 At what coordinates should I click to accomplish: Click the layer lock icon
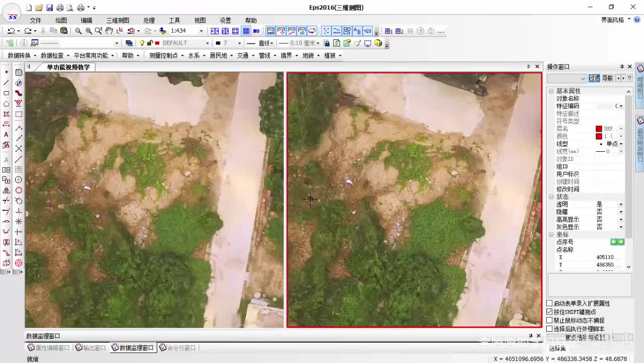[x=150, y=43]
